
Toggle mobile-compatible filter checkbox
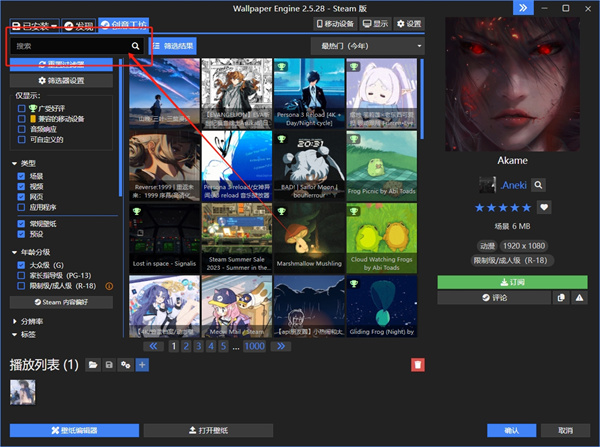click(x=22, y=119)
